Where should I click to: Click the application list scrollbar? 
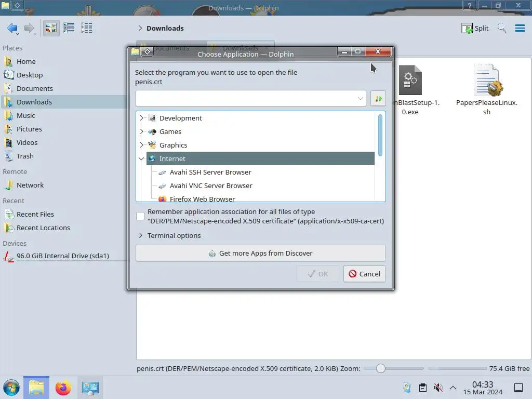pyautogui.click(x=380, y=136)
